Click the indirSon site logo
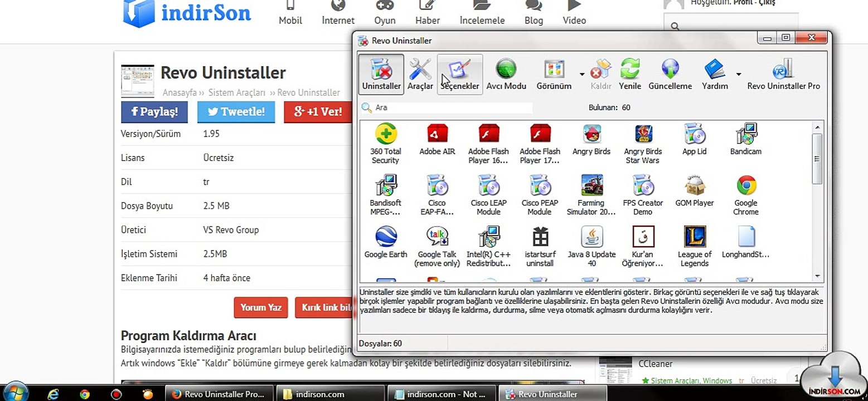The height and width of the screenshot is (401, 868). click(187, 13)
